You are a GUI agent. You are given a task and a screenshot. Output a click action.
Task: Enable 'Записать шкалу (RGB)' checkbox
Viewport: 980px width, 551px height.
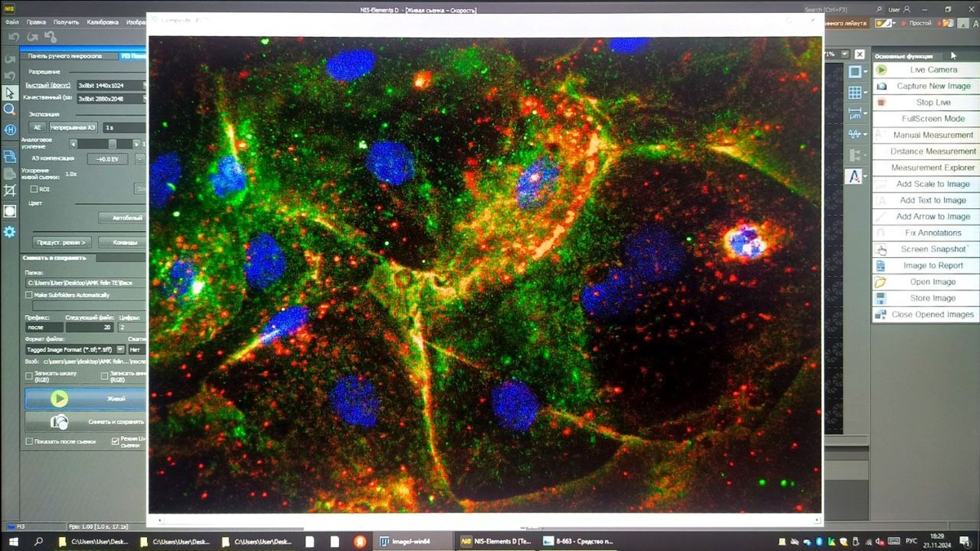click(29, 376)
